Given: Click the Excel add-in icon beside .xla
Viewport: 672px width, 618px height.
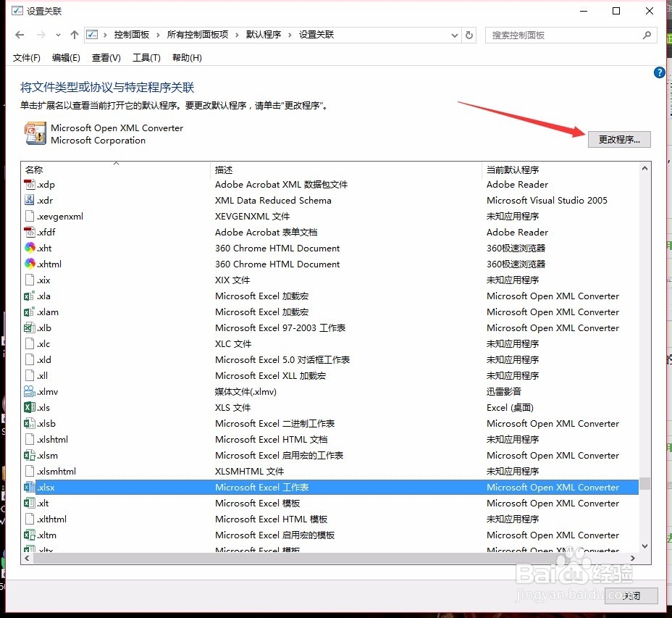Looking at the screenshot, I should (x=28, y=296).
